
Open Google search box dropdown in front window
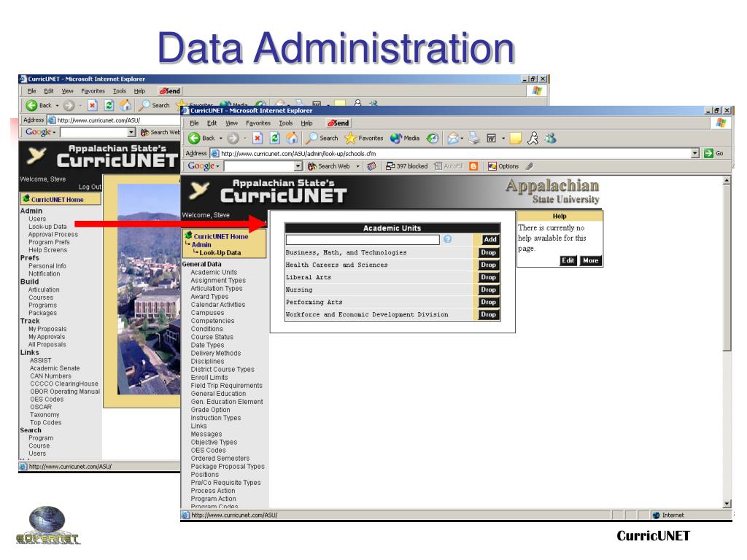[x=298, y=166]
